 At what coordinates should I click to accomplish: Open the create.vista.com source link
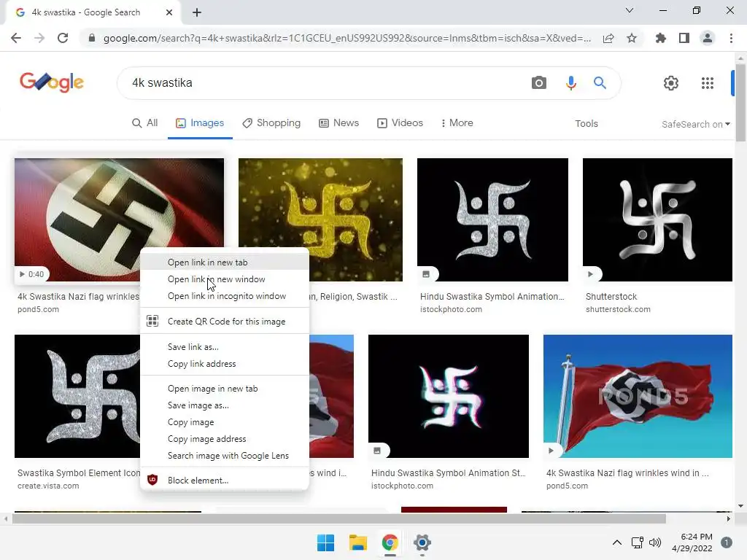click(48, 486)
